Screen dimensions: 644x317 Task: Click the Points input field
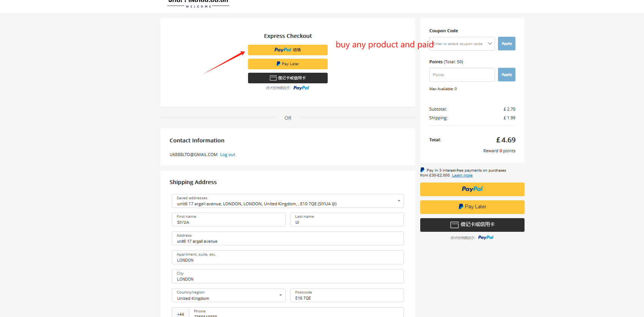coord(462,75)
